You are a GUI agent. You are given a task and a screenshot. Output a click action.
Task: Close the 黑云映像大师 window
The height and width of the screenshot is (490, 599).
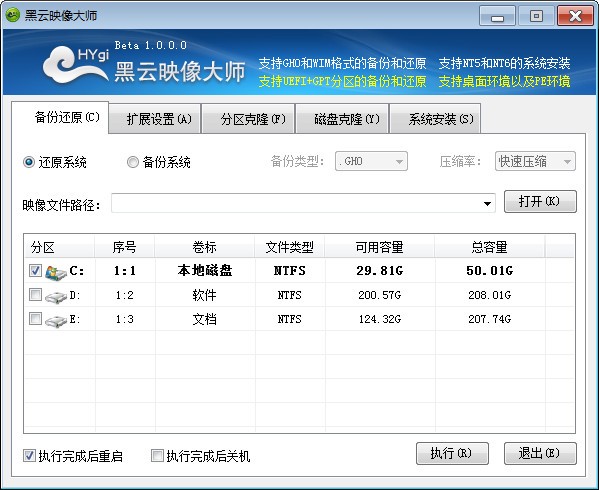pyautogui.click(x=575, y=16)
